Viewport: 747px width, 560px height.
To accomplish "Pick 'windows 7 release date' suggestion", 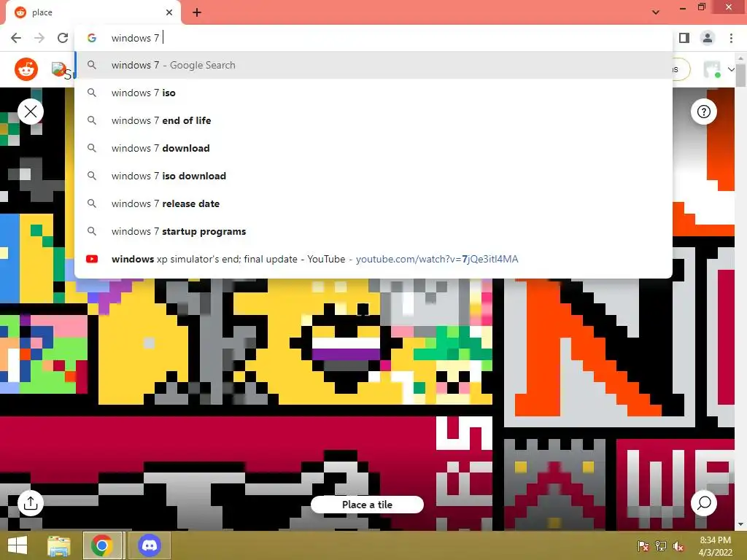I will click(x=373, y=203).
